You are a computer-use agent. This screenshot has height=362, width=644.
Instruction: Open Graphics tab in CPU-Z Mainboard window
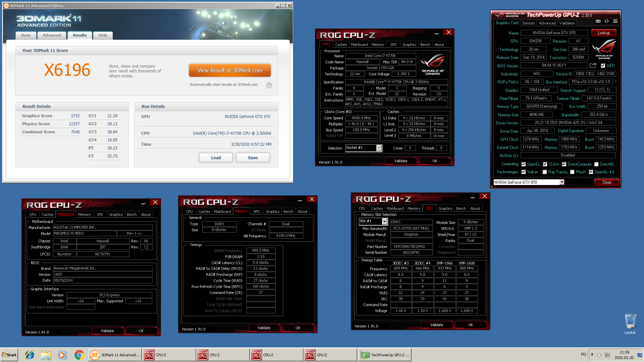[116, 215]
